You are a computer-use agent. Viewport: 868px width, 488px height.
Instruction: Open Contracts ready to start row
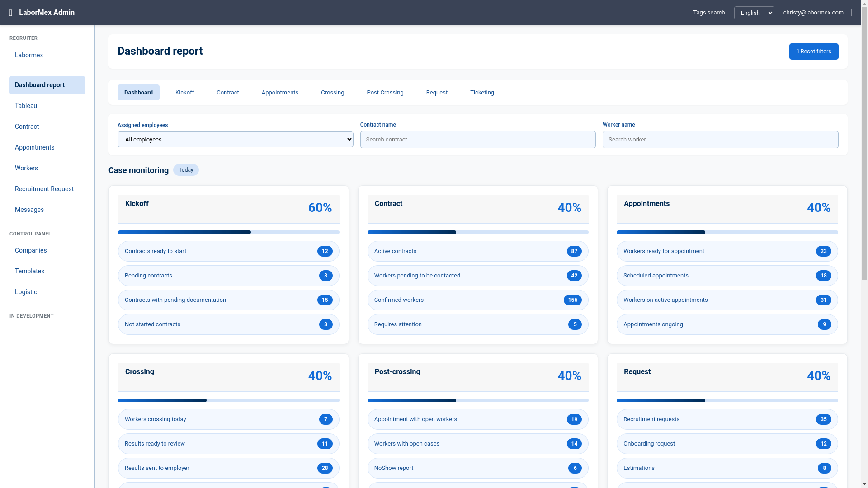pyautogui.click(x=228, y=251)
